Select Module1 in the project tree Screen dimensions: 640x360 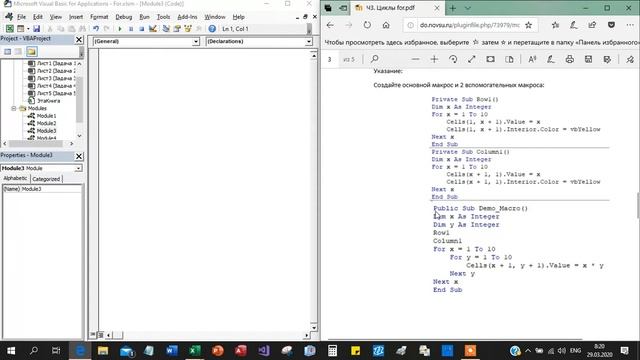[46, 116]
